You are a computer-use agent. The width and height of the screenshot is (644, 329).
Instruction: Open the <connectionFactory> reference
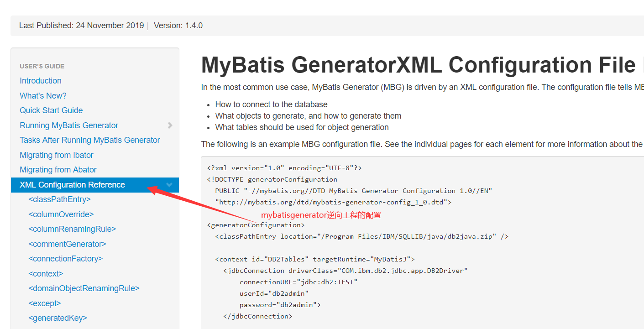point(65,259)
